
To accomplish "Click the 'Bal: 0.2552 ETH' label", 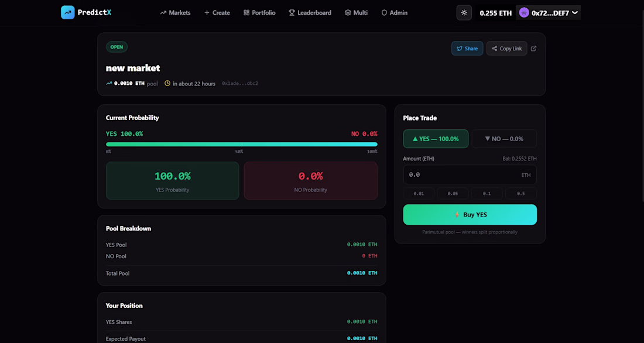I will (x=519, y=159).
